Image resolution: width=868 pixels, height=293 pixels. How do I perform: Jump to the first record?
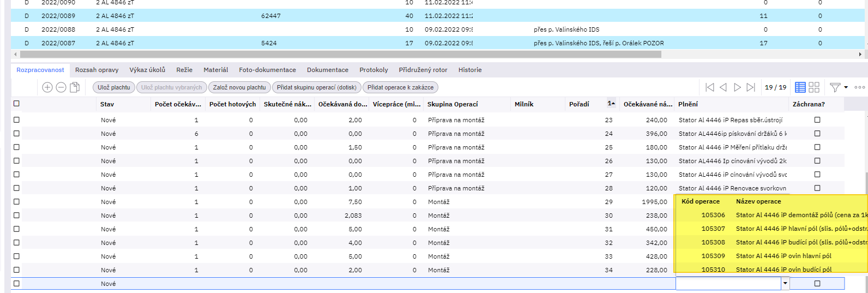pos(709,87)
